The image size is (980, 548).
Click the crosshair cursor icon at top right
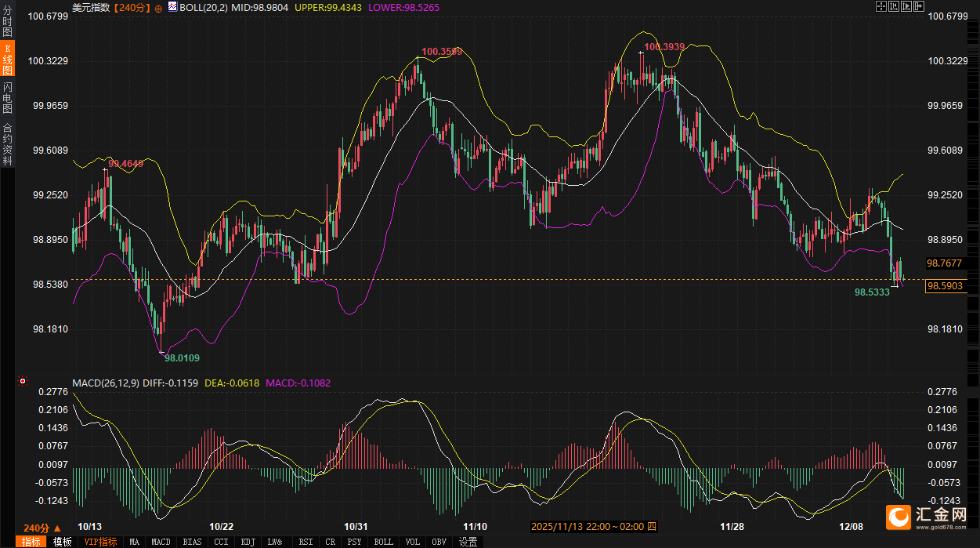(881, 6)
